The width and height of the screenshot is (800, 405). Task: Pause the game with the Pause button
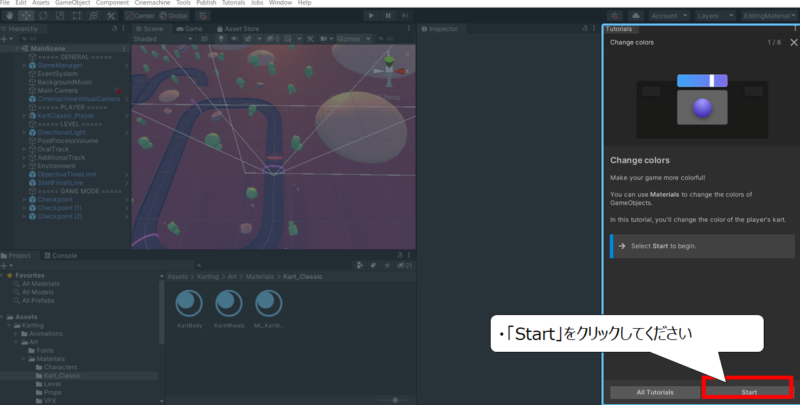[x=388, y=16]
